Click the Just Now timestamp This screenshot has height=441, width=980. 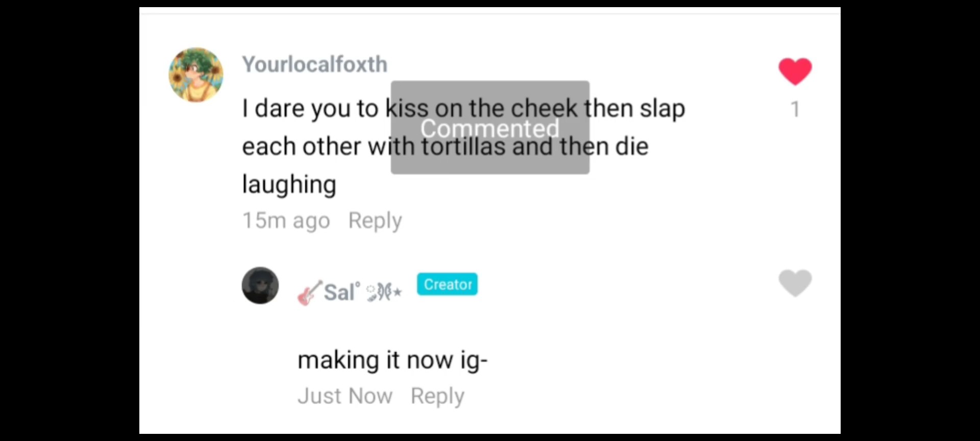point(345,396)
